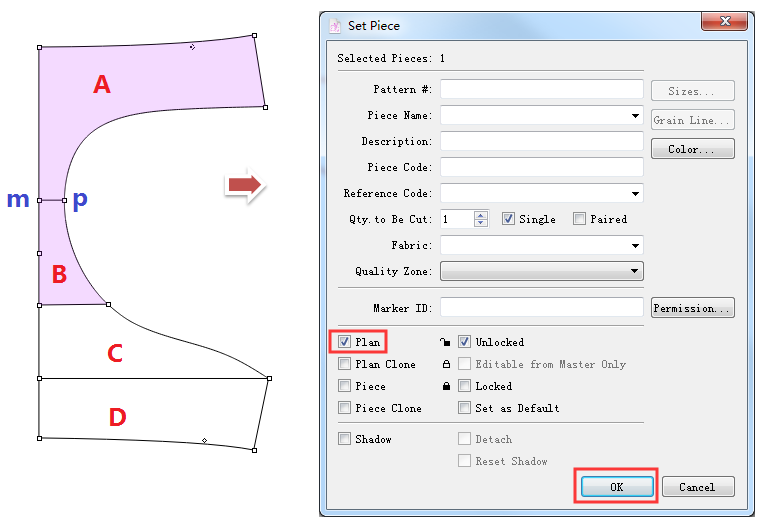Viewport: 764px width, 532px height.
Task: Click the closed padlock icon beside Locked
Action: click(445, 386)
